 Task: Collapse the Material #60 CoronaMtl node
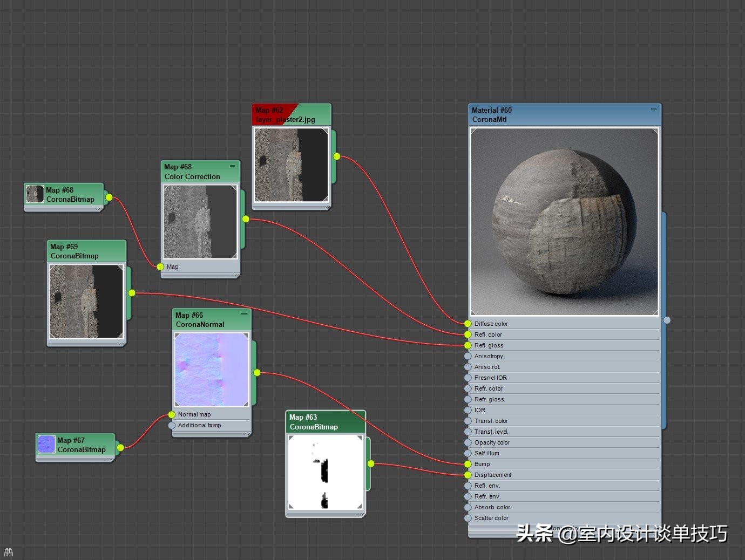click(654, 110)
